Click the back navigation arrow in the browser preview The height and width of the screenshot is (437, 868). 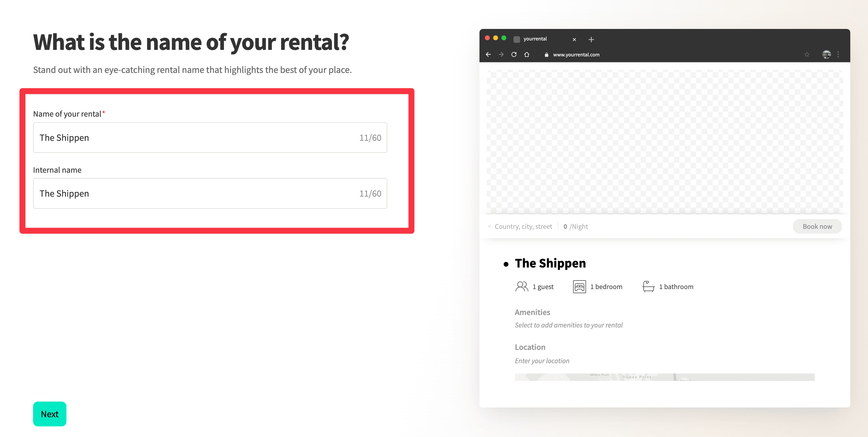pos(489,54)
